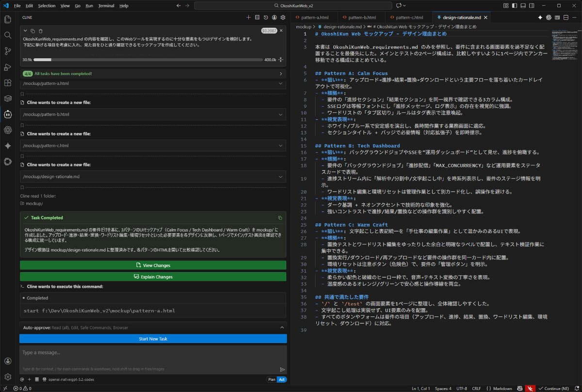This screenshot has height=392, width=582.
Task: Open Cline account icon in panel header
Action: coord(275,17)
